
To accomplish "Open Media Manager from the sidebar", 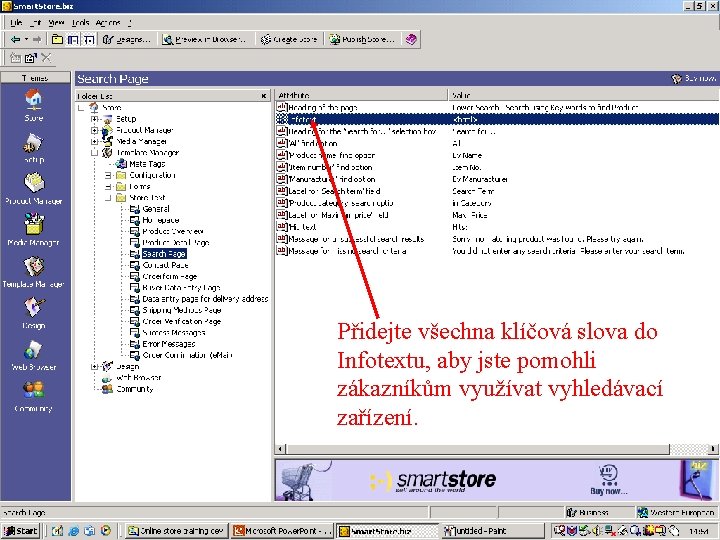I will point(34,229).
